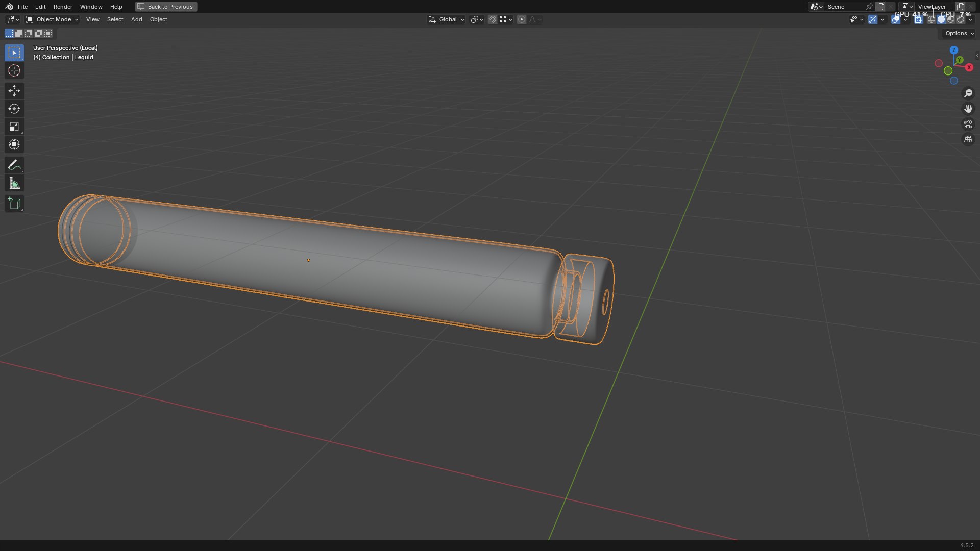This screenshot has width=980, height=551.
Task: Click the Zoom viewport magnifier icon
Action: tap(968, 93)
